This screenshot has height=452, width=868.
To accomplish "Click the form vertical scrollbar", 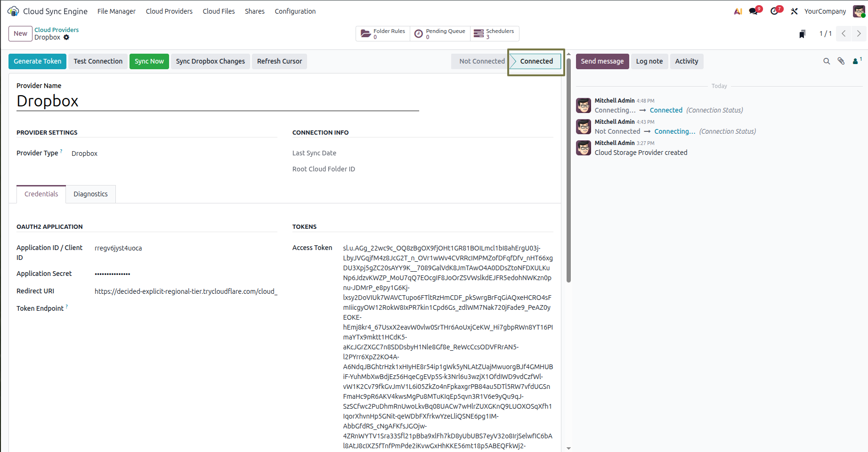I will tap(568, 169).
